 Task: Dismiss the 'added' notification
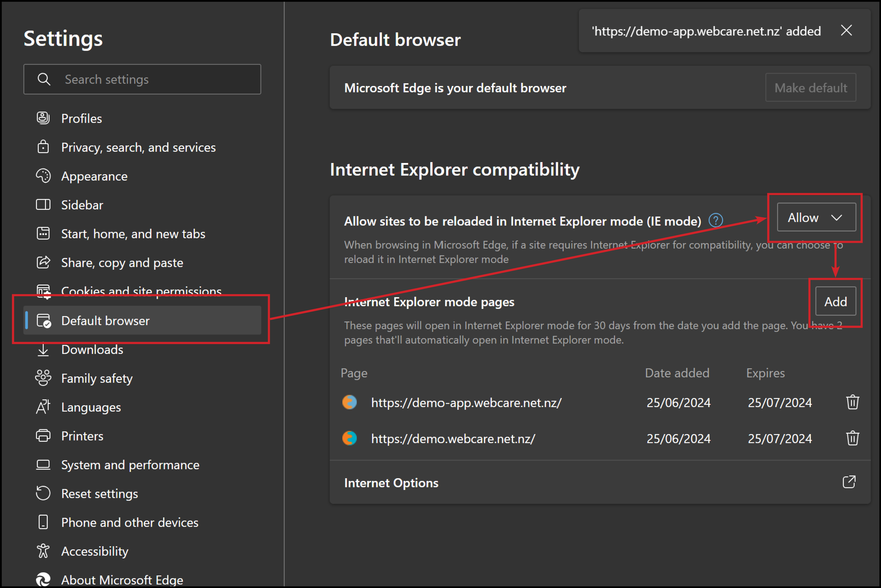846,30
